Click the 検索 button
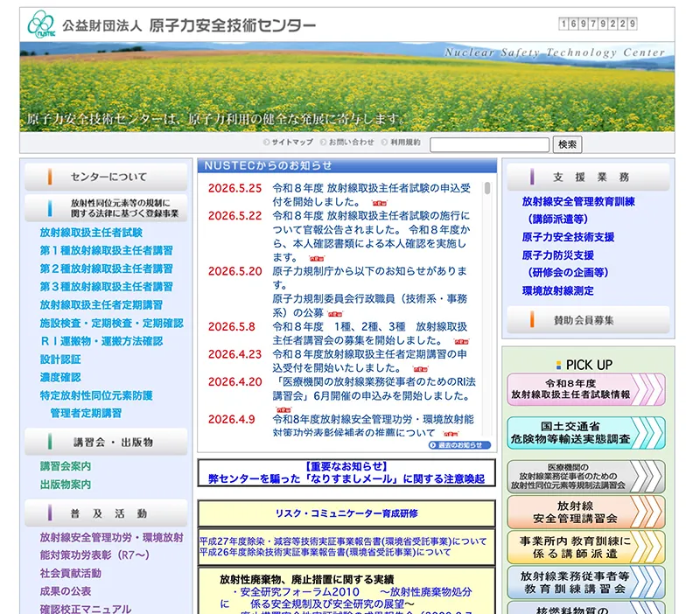This screenshot has height=614, width=700. [x=567, y=144]
